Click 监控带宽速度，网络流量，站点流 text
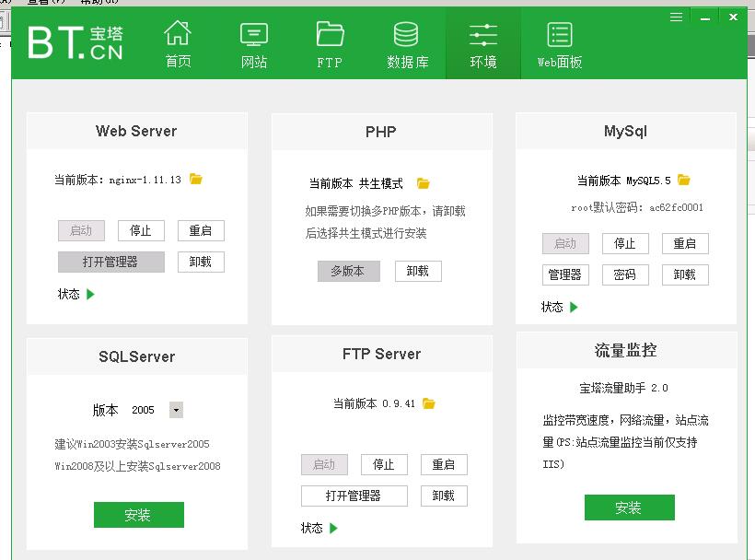755x560 pixels. [x=625, y=420]
